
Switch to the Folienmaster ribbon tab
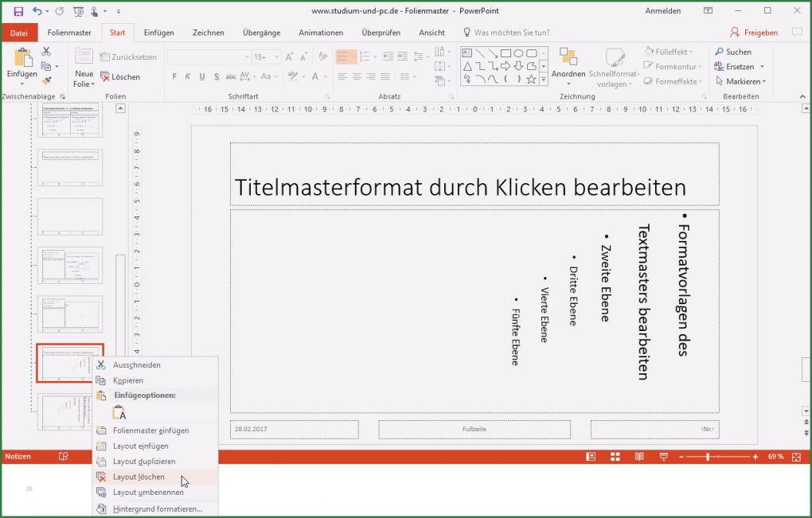69,33
